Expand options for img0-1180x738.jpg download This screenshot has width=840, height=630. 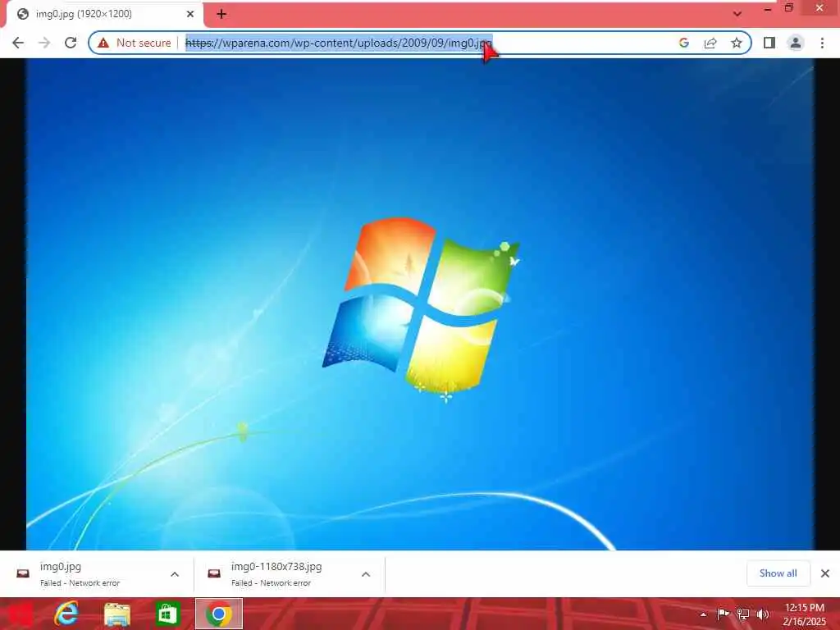366,574
